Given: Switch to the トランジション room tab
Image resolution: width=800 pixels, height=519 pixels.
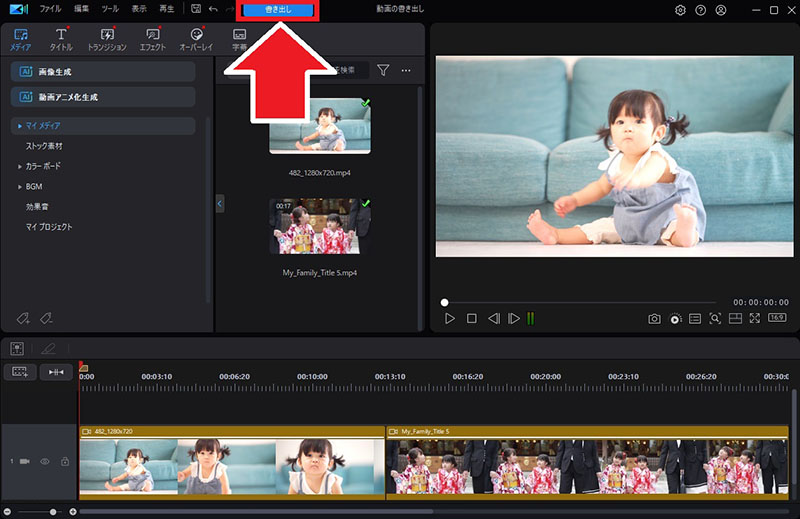Looking at the screenshot, I should [107, 40].
